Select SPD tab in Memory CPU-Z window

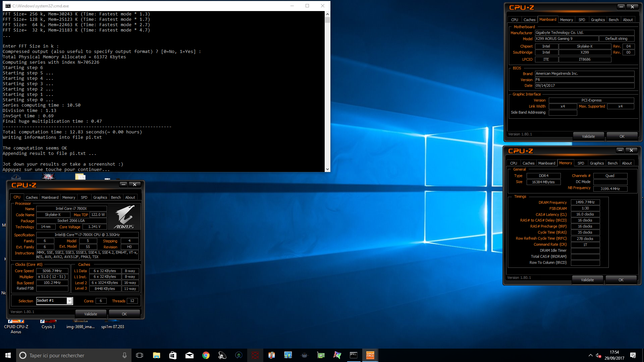point(581,163)
